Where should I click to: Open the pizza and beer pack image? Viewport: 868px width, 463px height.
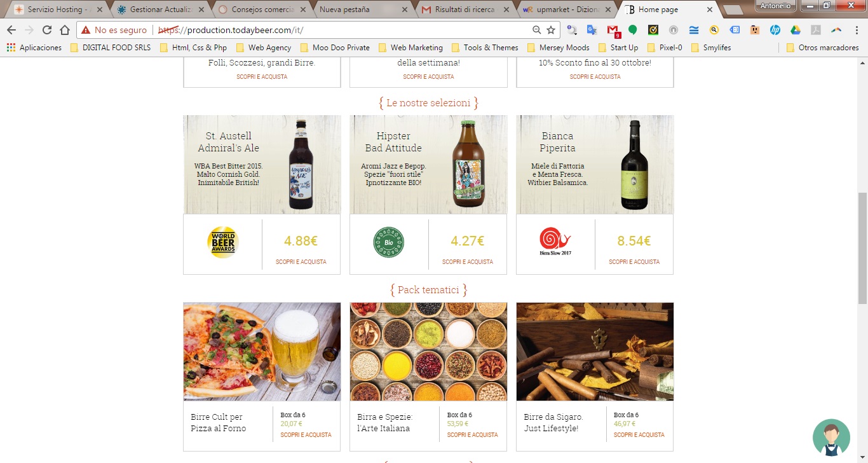point(262,351)
